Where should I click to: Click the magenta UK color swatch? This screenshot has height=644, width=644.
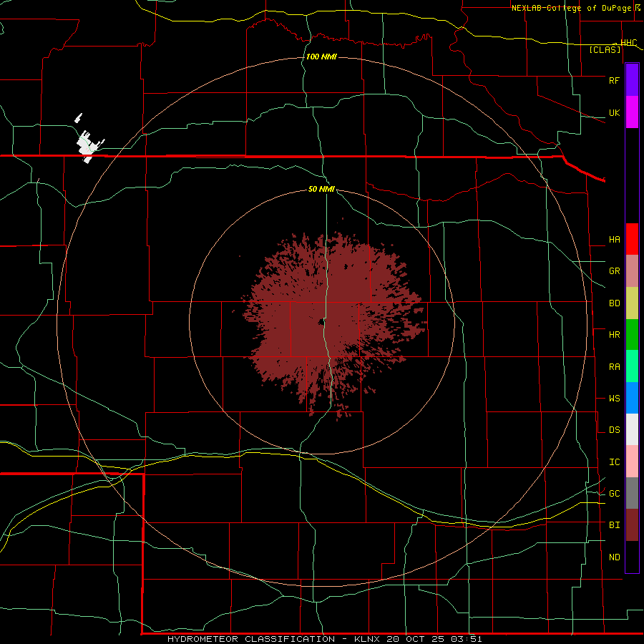(x=632, y=112)
